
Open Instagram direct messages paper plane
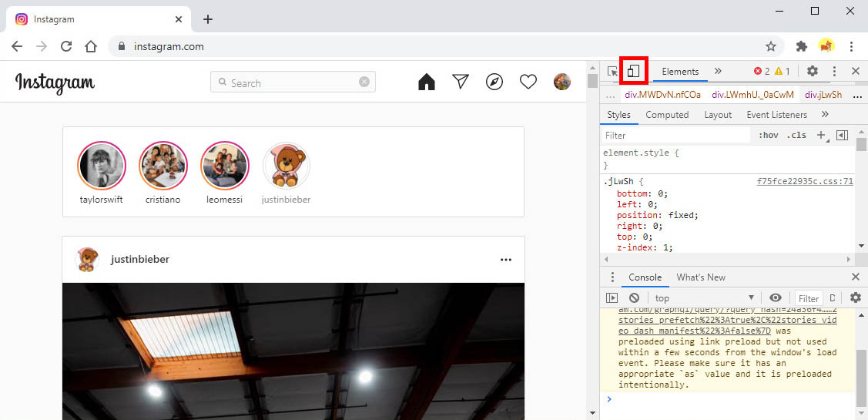click(461, 82)
